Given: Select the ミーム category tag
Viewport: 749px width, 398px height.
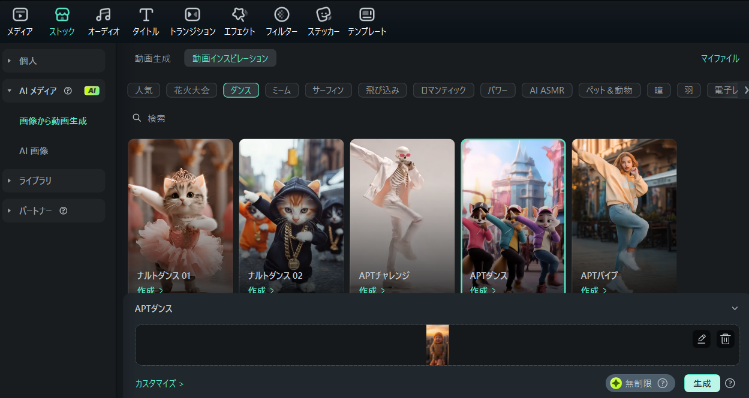Looking at the screenshot, I should click(x=282, y=90).
